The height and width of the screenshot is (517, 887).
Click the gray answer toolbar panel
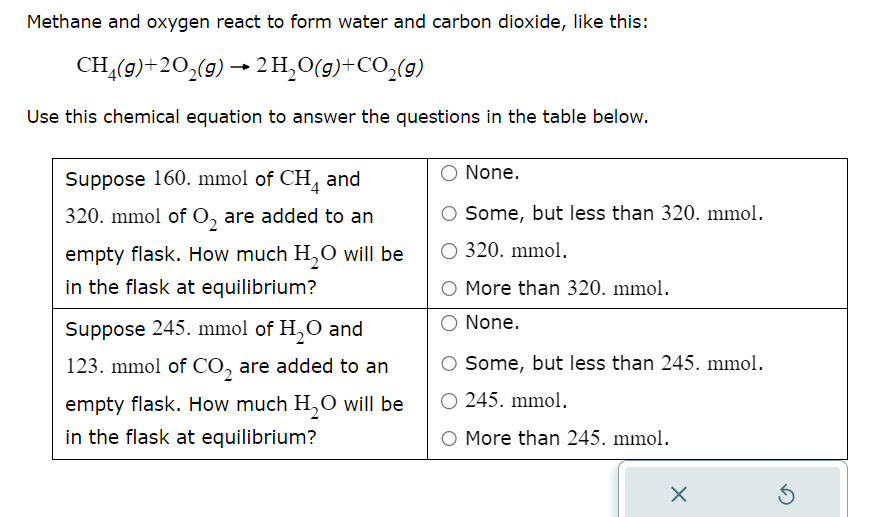733,492
